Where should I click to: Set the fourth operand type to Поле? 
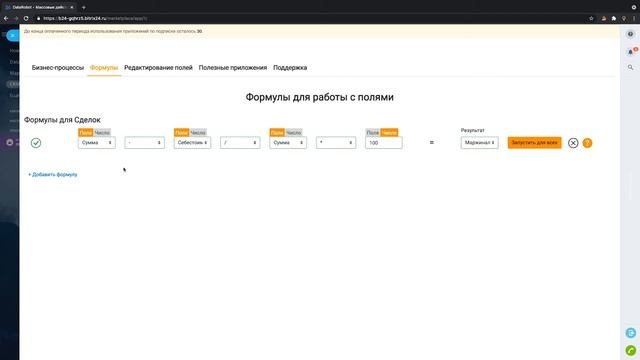pos(373,133)
